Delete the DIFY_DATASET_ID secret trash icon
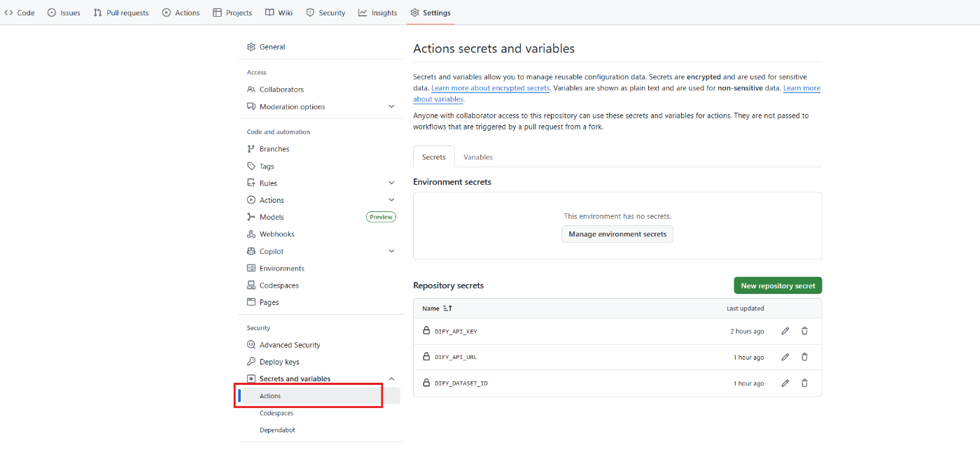Viewport: 980px width, 452px height. point(804,383)
